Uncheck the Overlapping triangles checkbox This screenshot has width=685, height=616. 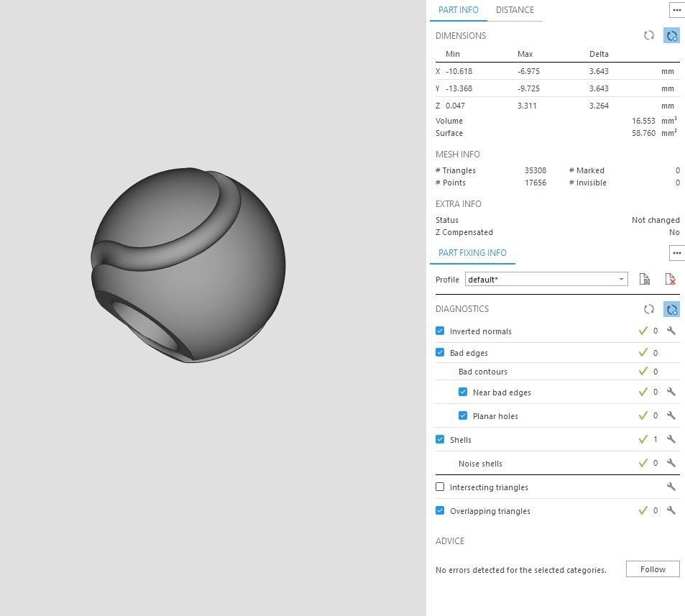[x=440, y=510]
